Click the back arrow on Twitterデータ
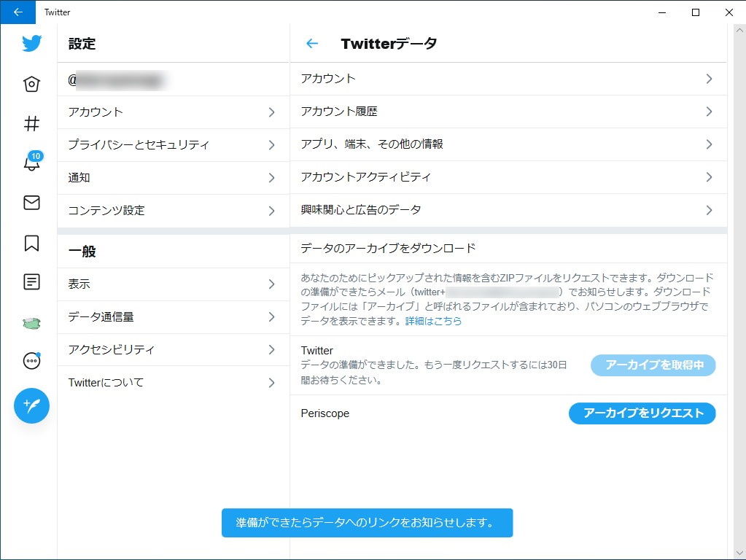Viewport: 746px width, 560px height. click(x=311, y=43)
